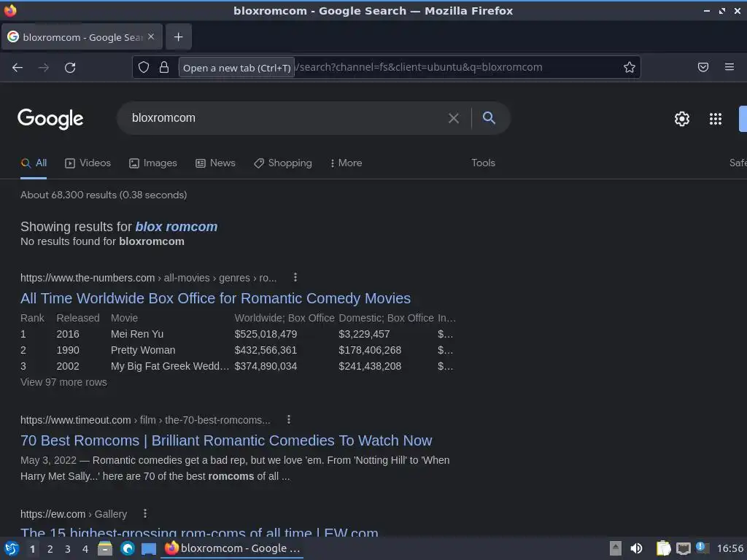This screenshot has width=747, height=560.
Task: Click the blox romcom suggestion link
Action: [x=177, y=227]
